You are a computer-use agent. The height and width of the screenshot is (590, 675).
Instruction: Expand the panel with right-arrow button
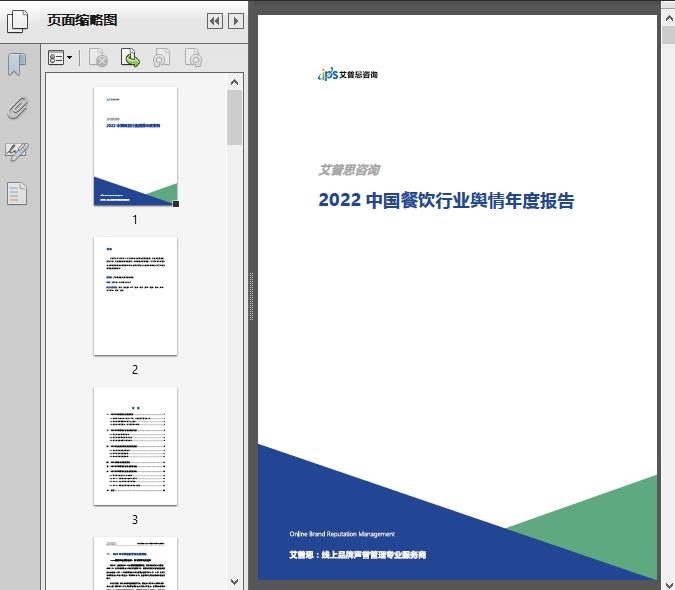pyautogui.click(x=236, y=21)
